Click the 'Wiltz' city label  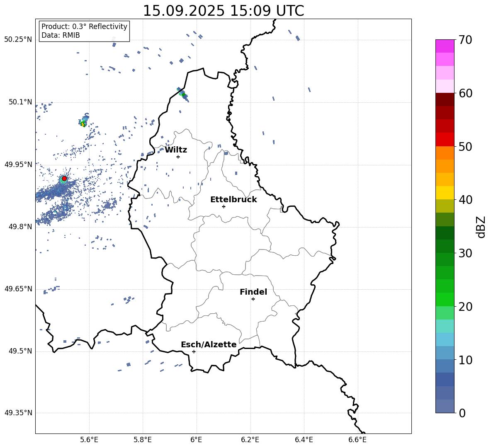tap(176, 150)
